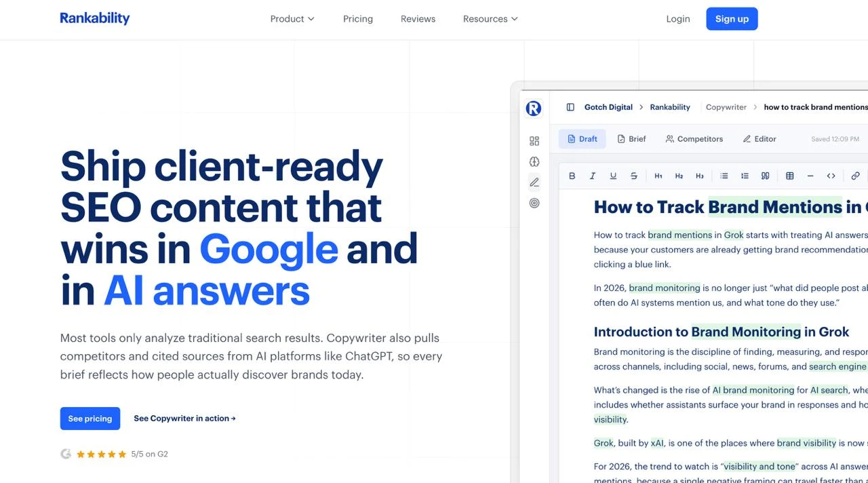Toggle the H2 heading style

coord(679,176)
